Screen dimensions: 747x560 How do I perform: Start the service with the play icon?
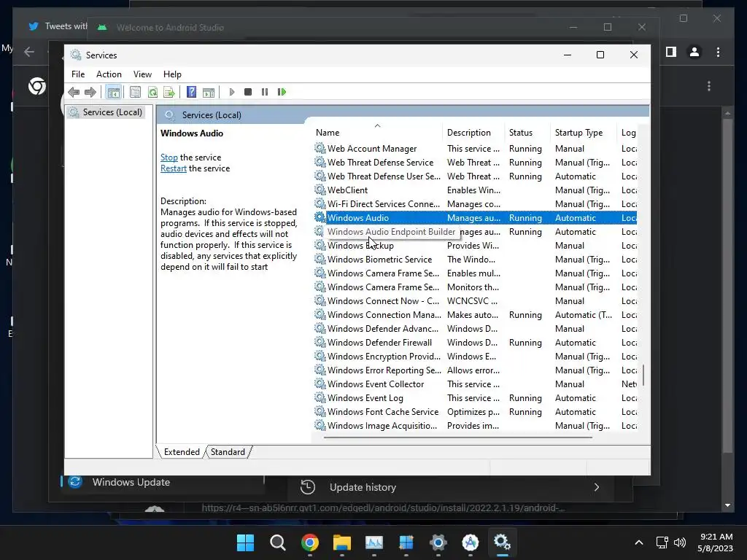coord(231,92)
